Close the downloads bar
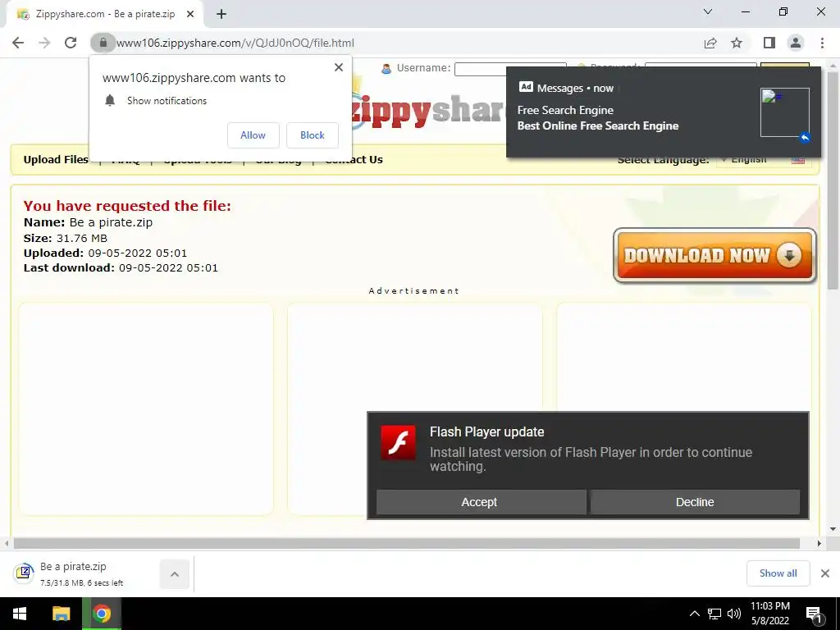The image size is (840, 630). (x=825, y=573)
